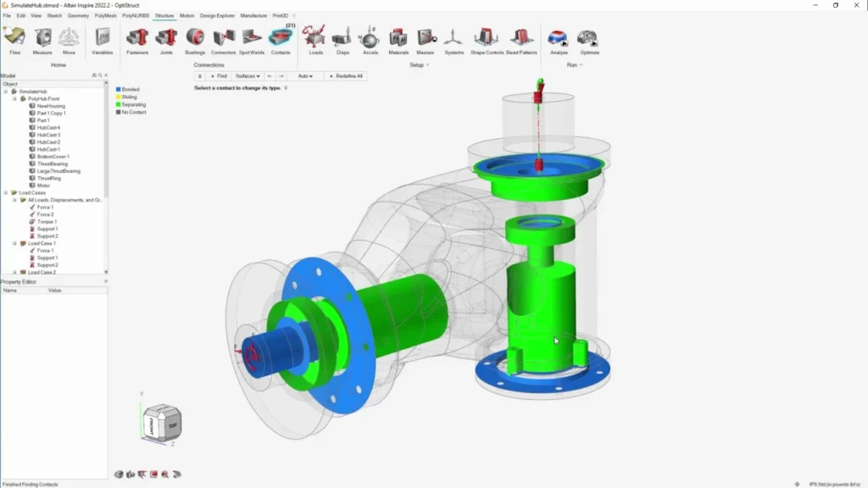Collapse the Load Cases tree node
Viewport: 868px width, 488px height.
(6, 193)
